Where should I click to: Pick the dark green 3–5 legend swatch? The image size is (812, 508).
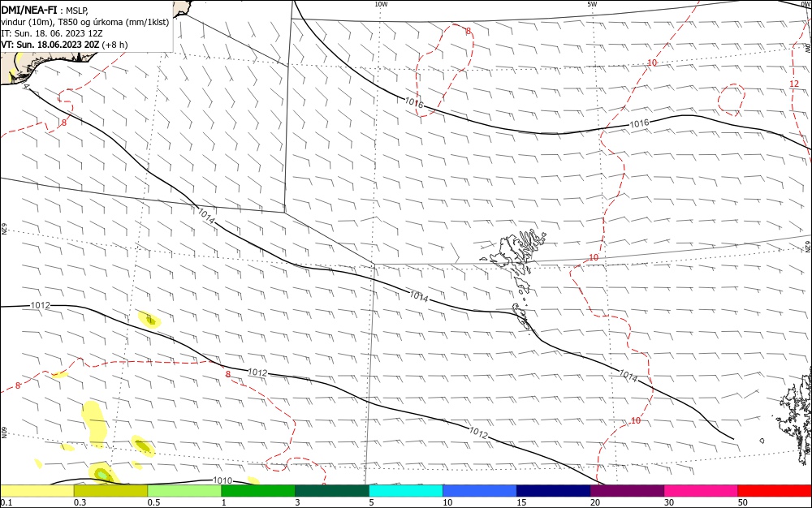click(332, 491)
